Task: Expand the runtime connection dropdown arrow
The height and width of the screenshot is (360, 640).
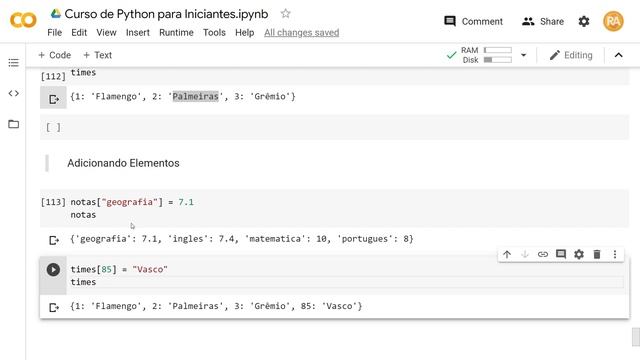Action: click(x=523, y=55)
